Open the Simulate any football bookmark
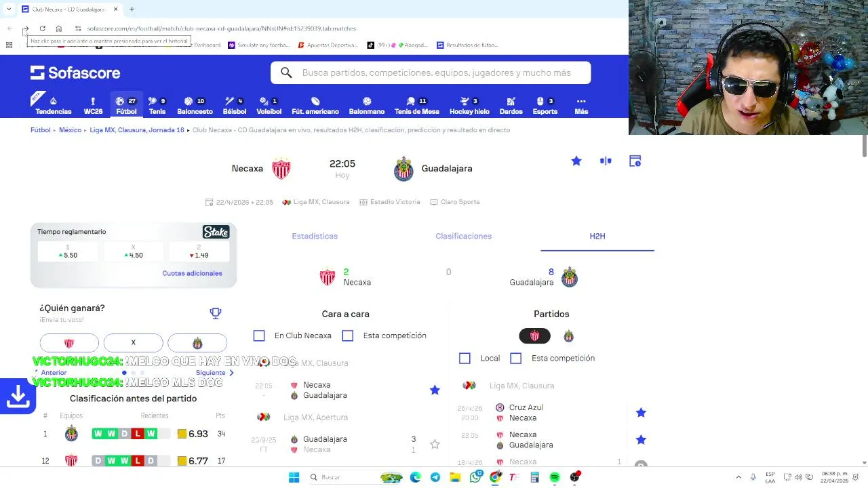Image resolution: width=868 pixels, height=488 pixels. click(259, 45)
